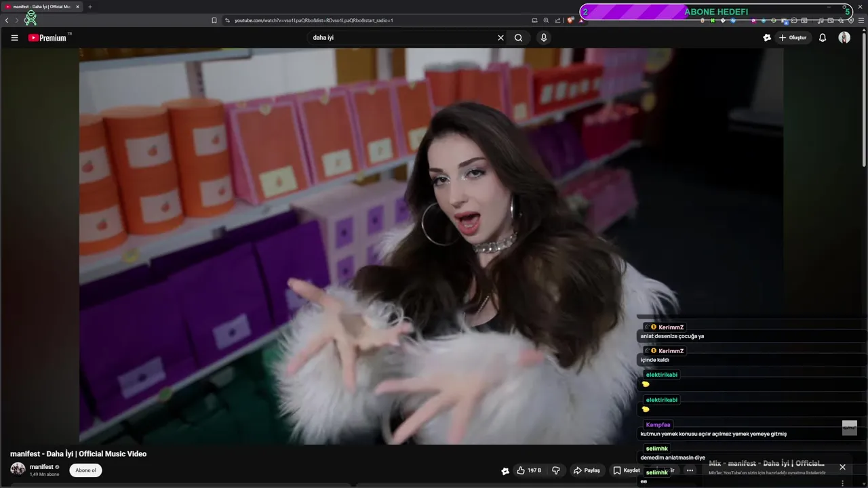Open site settings icon beside URL
The width and height of the screenshot is (868, 488).
(x=227, y=20)
